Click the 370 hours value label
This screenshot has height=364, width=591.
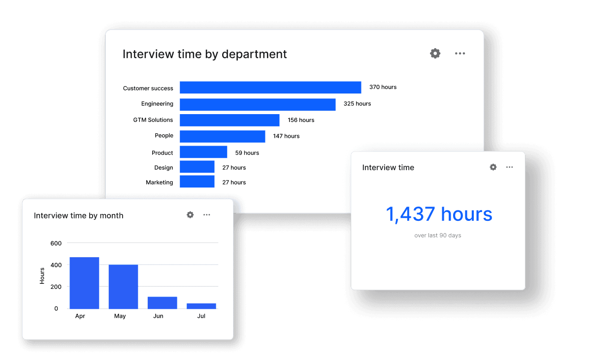click(x=383, y=87)
